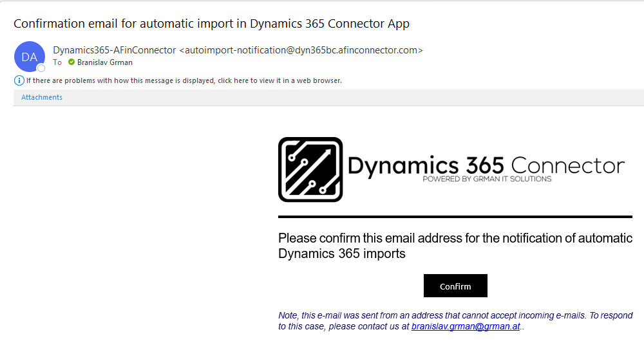Click 'POWERED BY GRMAN IT SOLUTIONS' tagline
This screenshot has height=341, width=644.
(487, 179)
